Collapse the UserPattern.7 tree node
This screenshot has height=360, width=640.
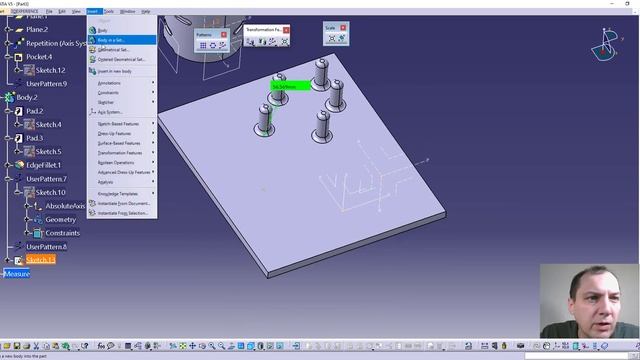pyautogui.click(x=7, y=179)
